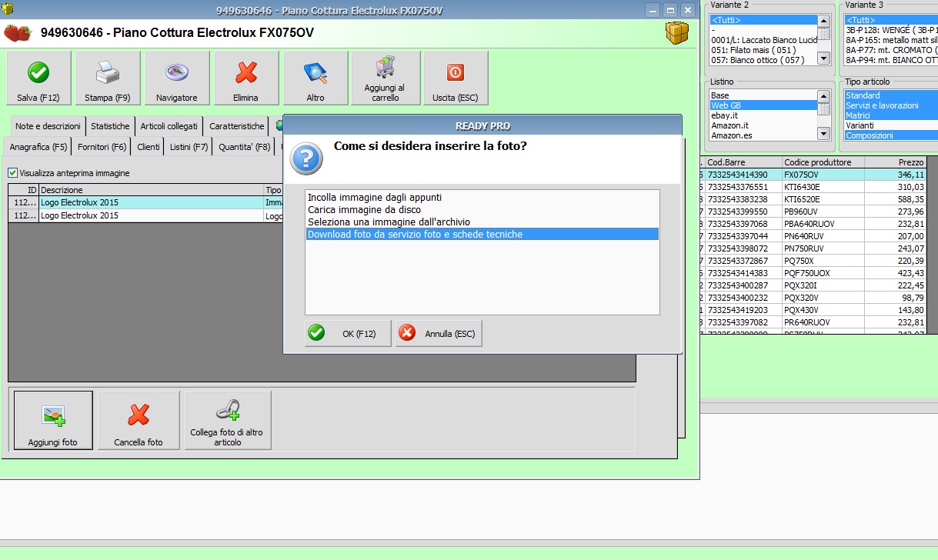This screenshot has width=938, height=560.
Task: Click the Aggiungi foto button
Action: [53, 420]
